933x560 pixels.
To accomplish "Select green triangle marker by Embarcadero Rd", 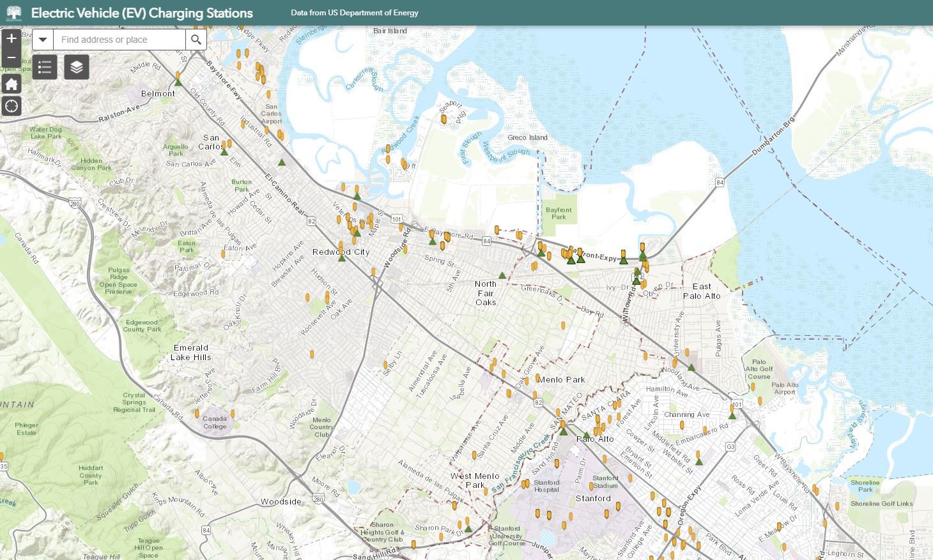I will pos(698,461).
